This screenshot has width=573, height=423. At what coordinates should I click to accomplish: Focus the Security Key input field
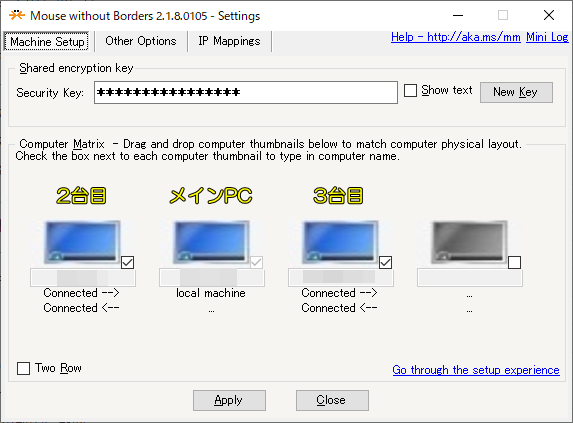click(246, 92)
